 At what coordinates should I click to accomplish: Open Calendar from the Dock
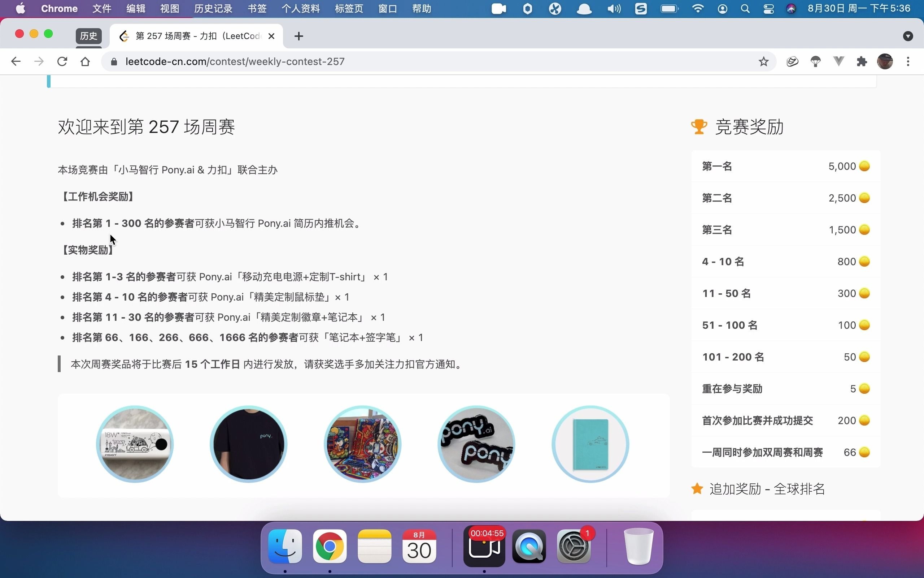pyautogui.click(x=419, y=546)
